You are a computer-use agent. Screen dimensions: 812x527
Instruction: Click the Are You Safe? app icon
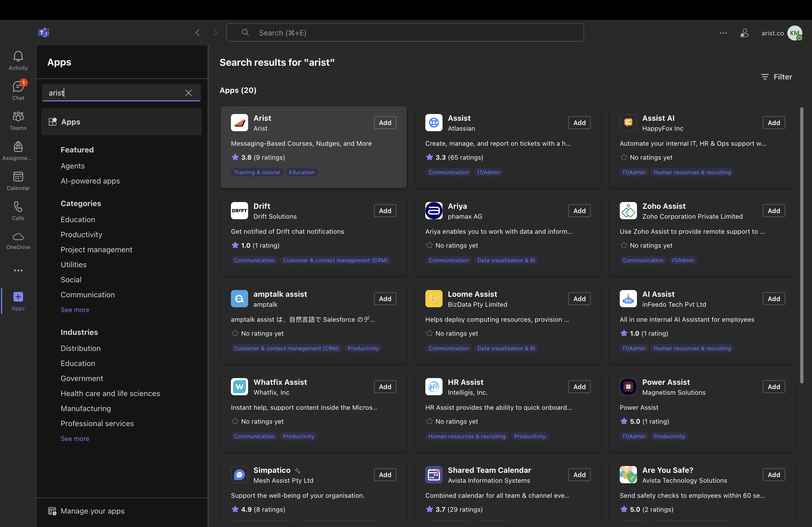click(x=628, y=474)
